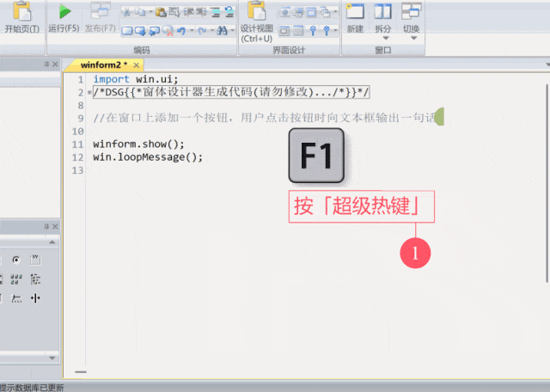Click the previous bookmark icon
Viewport: 550px width, 392px height.
[155, 31]
